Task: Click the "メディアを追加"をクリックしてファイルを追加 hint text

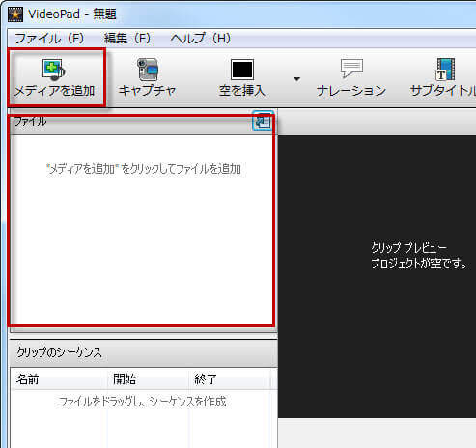Action: [x=144, y=169]
